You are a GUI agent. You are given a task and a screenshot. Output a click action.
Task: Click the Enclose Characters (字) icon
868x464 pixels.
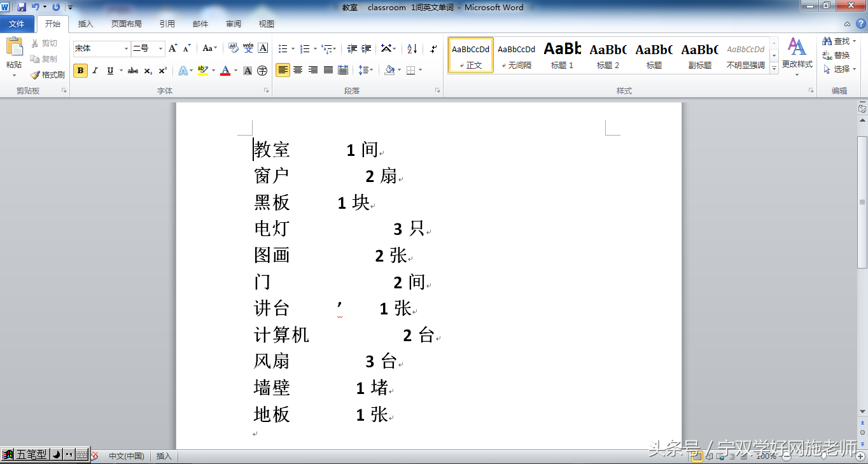click(262, 71)
